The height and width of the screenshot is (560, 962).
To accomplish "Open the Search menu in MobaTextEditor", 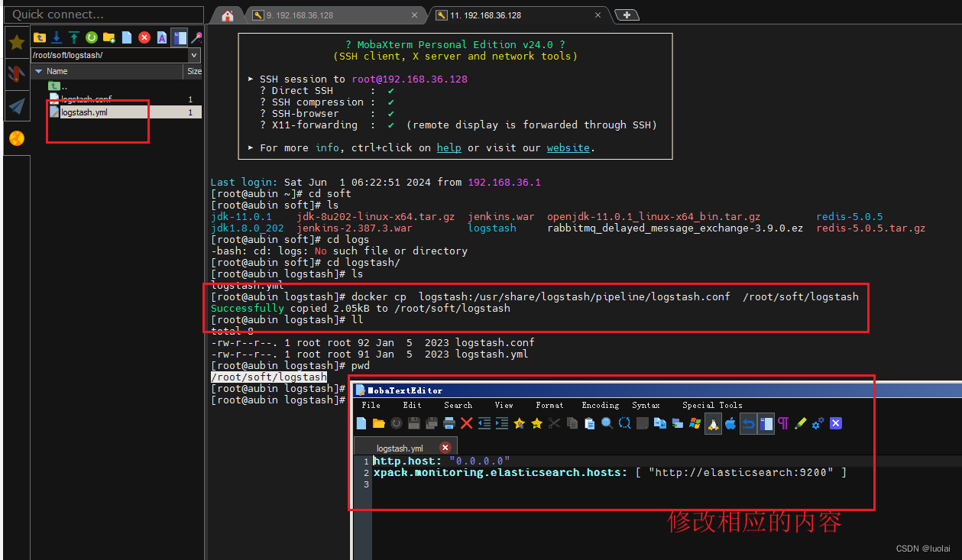I will pyautogui.click(x=458, y=405).
